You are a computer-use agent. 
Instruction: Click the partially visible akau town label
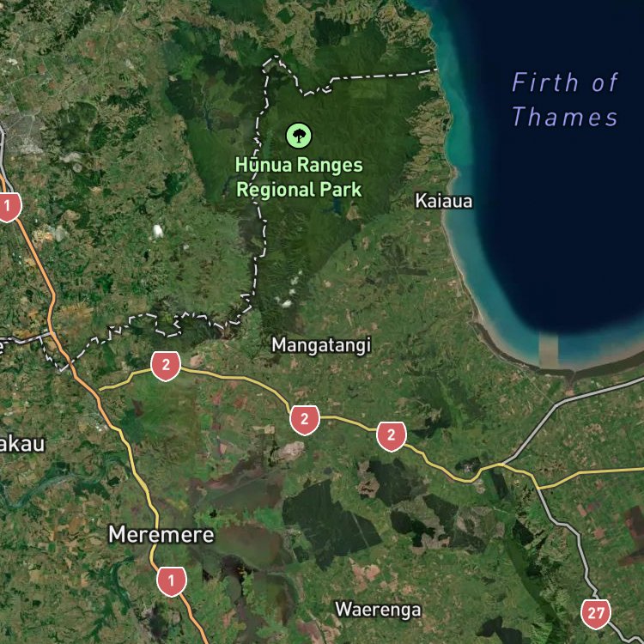[x=21, y=444]
